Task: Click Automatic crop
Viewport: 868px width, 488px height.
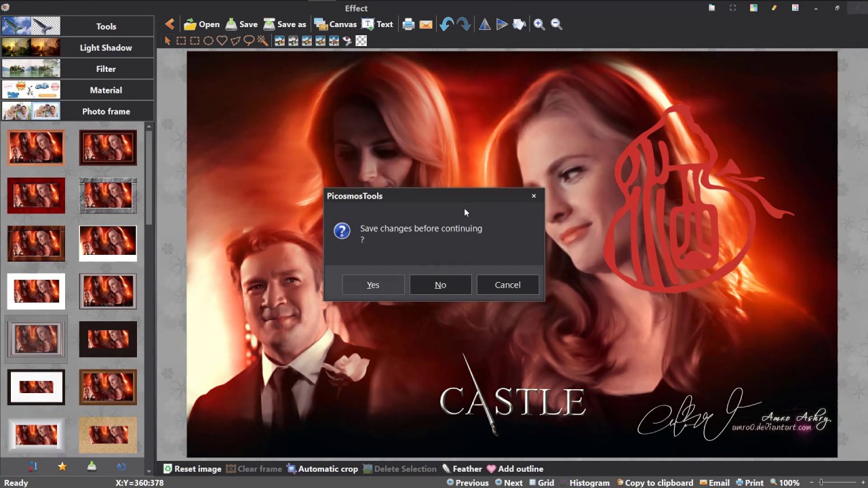Action: [x=322, y=468]
